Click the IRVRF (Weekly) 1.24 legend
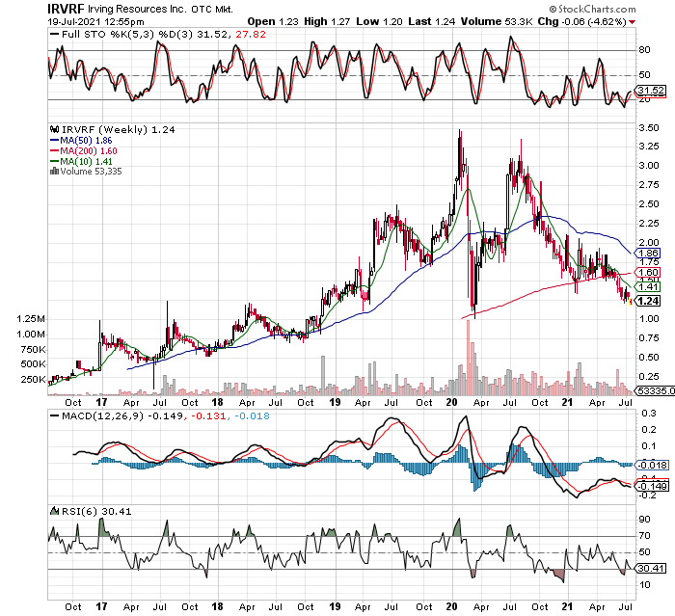 coord(118,129)
